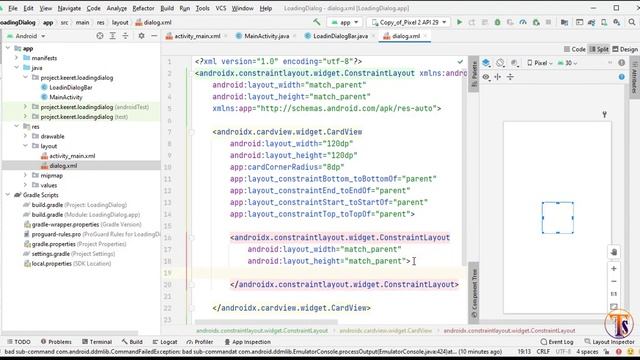Open the Component Tree side tab
The height and width of the screenshot is (360, 640).
pos(474,293)
